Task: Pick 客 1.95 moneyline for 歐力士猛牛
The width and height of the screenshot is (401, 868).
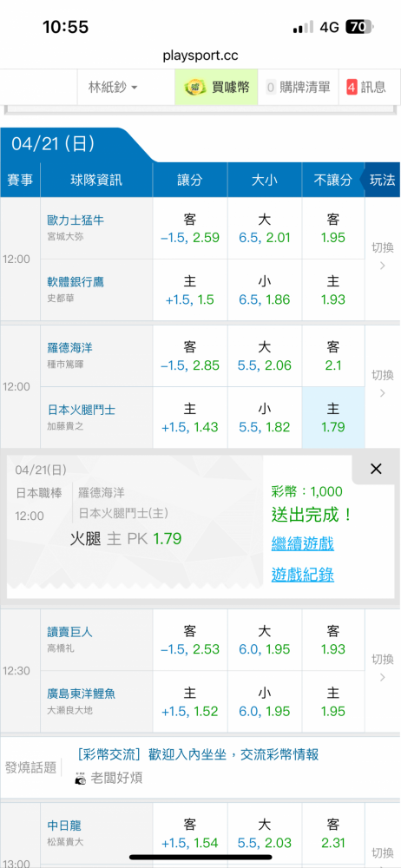Action: (333, 228)
